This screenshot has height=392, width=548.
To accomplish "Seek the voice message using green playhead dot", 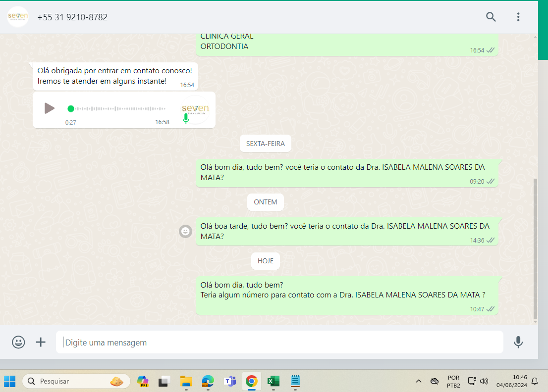I will pos(70,109).
